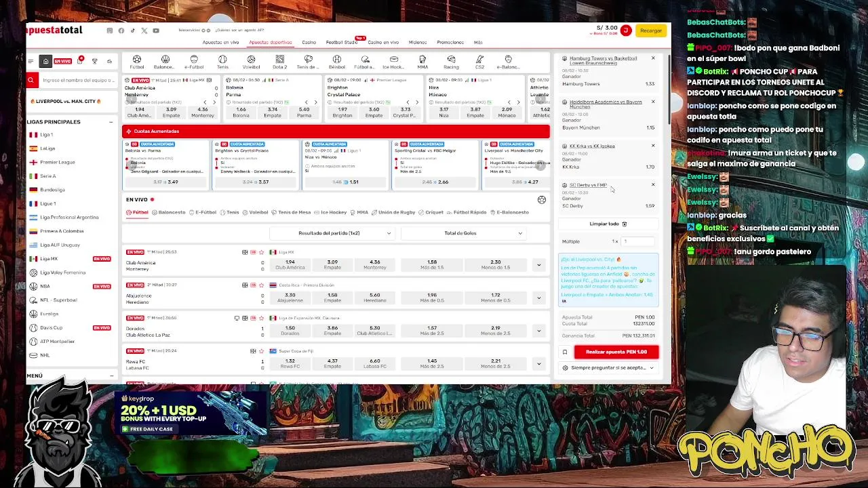
Task: Open Siempre preguntar si se acepta dropdown
Action: coord(608,368)
